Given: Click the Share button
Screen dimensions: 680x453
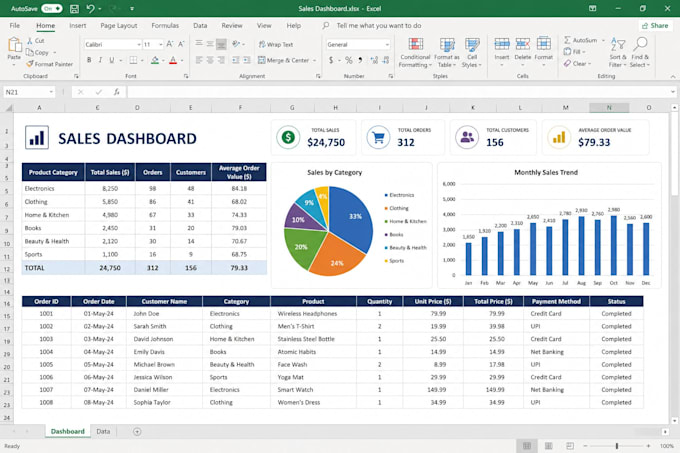Looking at the screenshot, I should click(x=655, y=26).
